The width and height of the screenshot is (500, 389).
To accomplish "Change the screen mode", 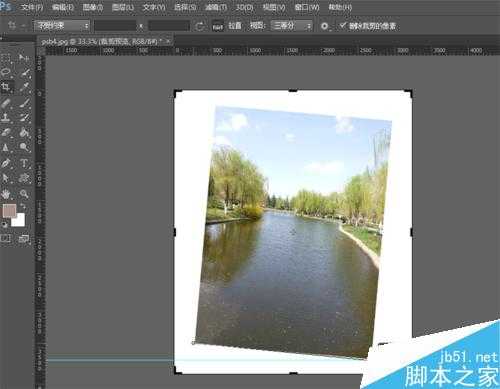I will [24, 239].
